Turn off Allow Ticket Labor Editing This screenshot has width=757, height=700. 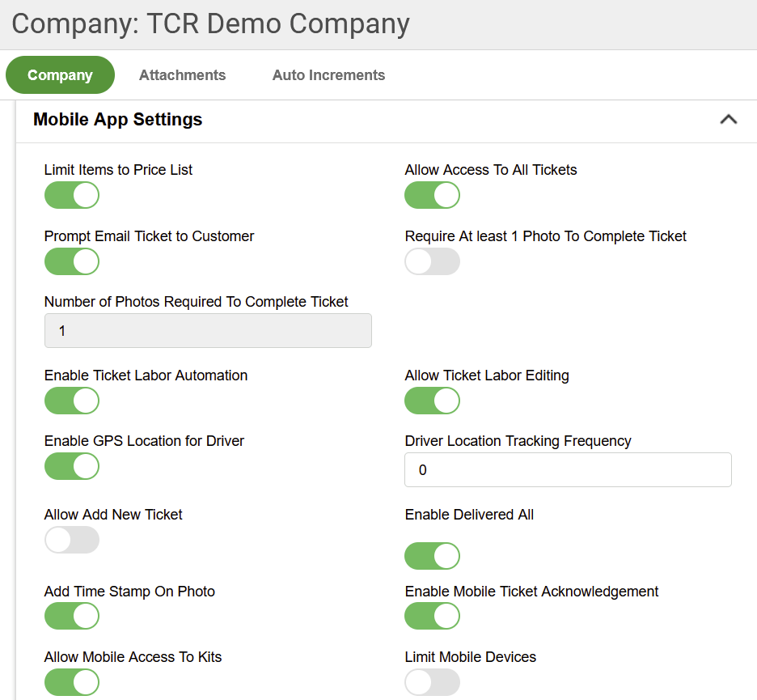[432, 401]
